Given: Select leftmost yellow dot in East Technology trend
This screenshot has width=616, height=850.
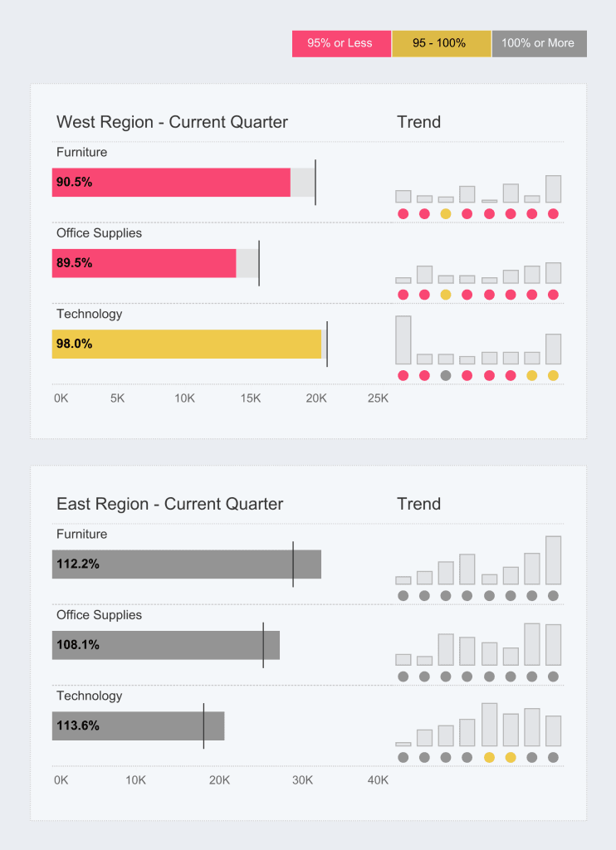Looking at the screenshot, I should (489, 757).
